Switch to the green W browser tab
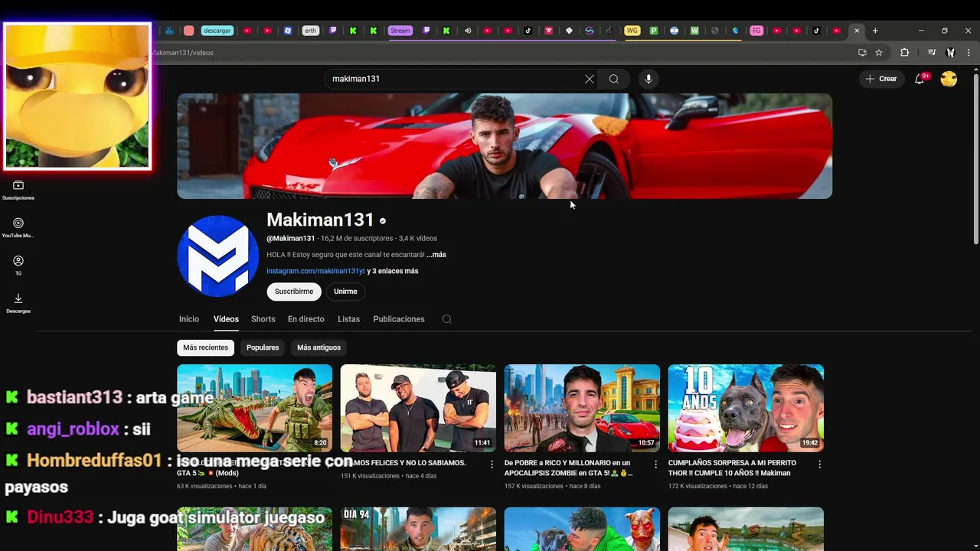Image resolution: width=980 pixels, height=551 pixels. pos(694,31)
